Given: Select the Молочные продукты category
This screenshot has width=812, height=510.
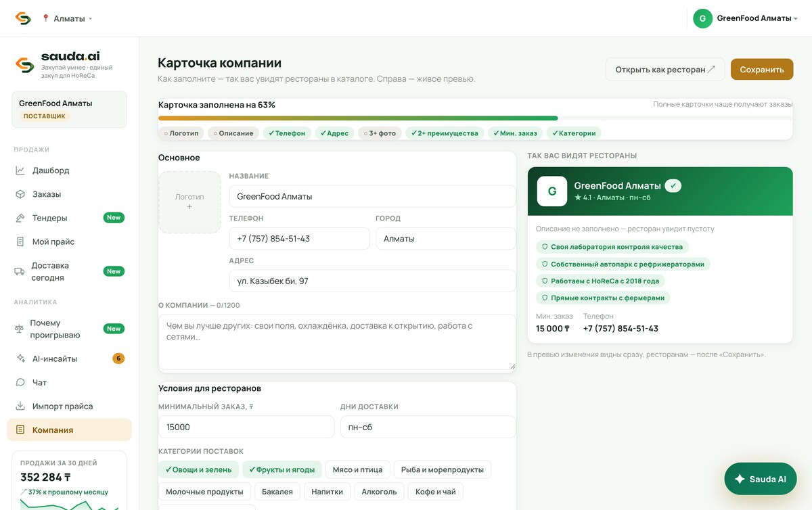Looking at the screenshot, I should pyautogui.click(x=204, y=491).
